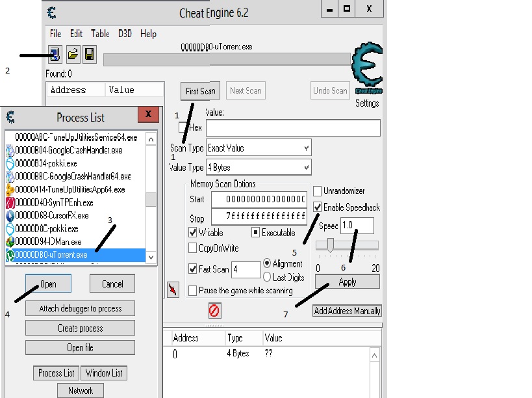Toggle the Fast Scan checkbox

point(193,269)
